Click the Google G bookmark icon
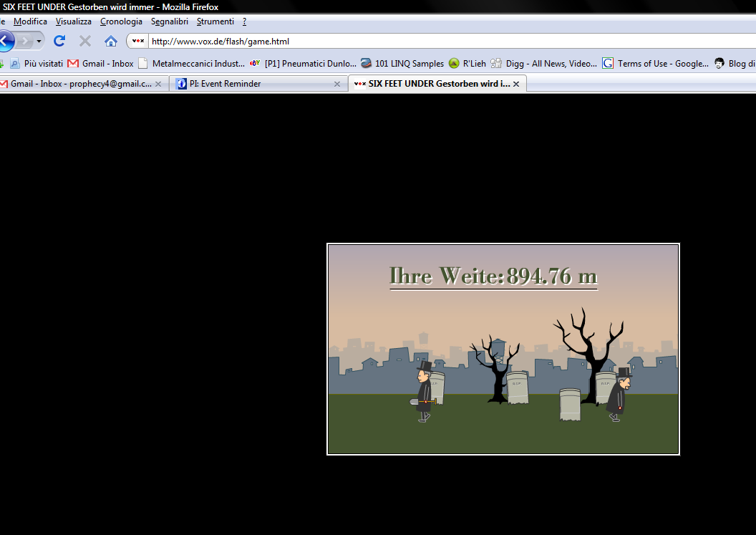The height and width of the screenshot is (535, 756). pyautogui.click(x=608, y=63)
